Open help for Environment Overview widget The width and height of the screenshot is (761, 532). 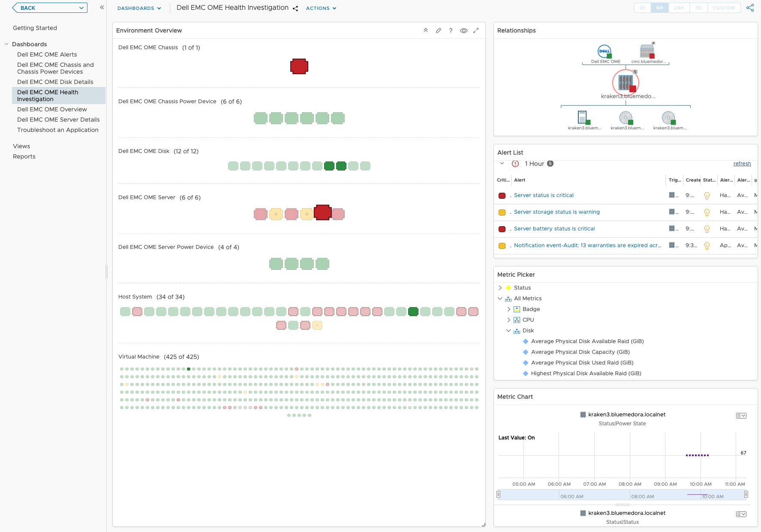451,30
